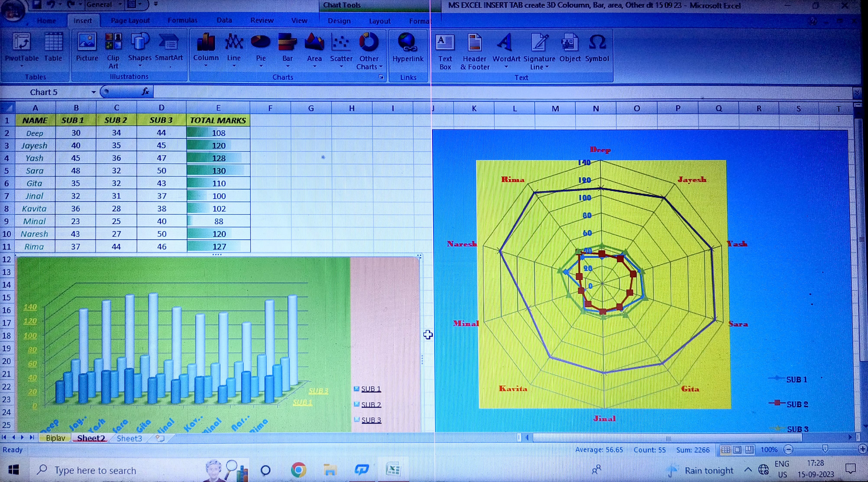The image size is (868, 482).
Task: Switch to Page Layout view in status bar
Action: [737, 450]
